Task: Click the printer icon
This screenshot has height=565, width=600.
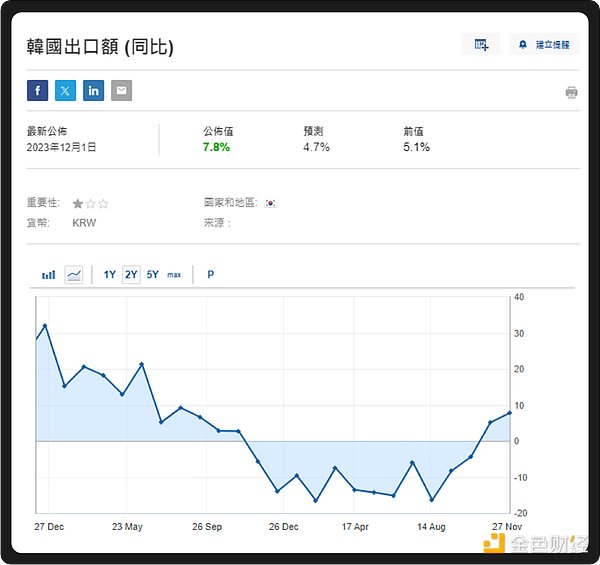Action: coord(571,92)
